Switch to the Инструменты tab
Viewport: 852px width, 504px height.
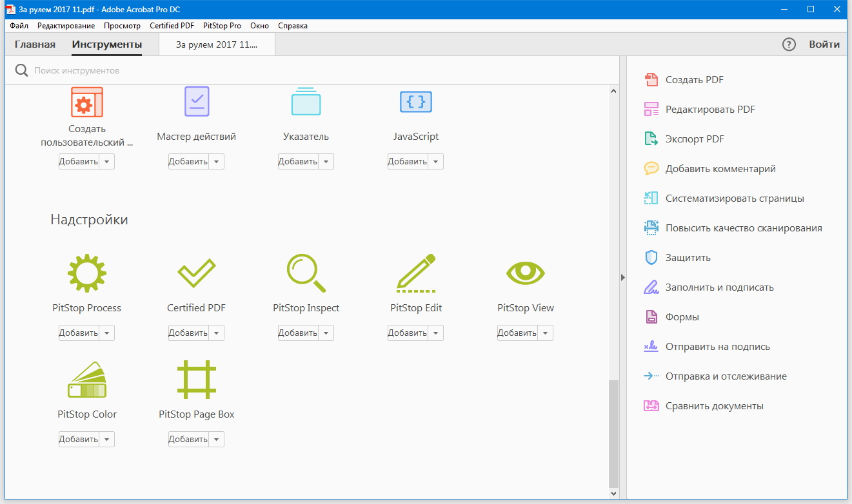(107, 44)
